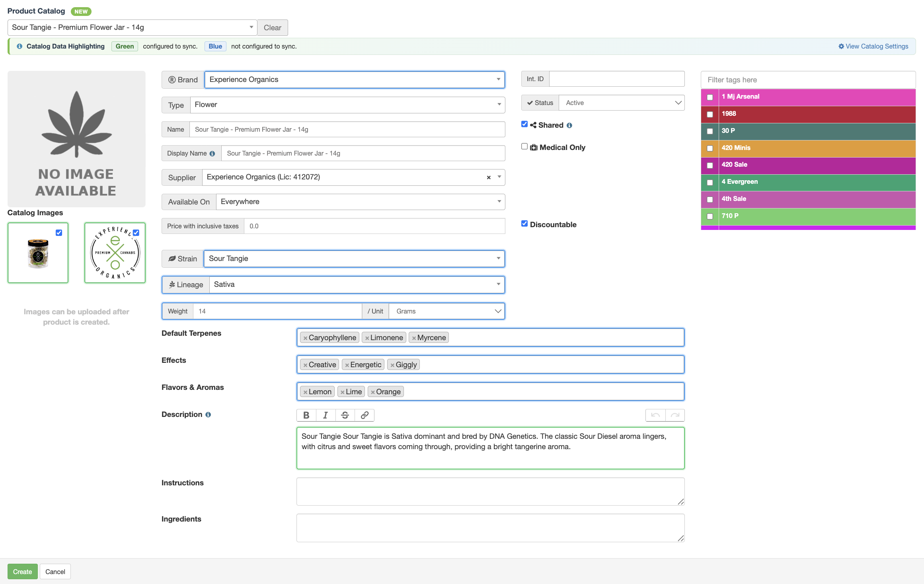Check the 710 P tag checkbox
The height and width of the screenshot is (584, 924).
point(710,216)
